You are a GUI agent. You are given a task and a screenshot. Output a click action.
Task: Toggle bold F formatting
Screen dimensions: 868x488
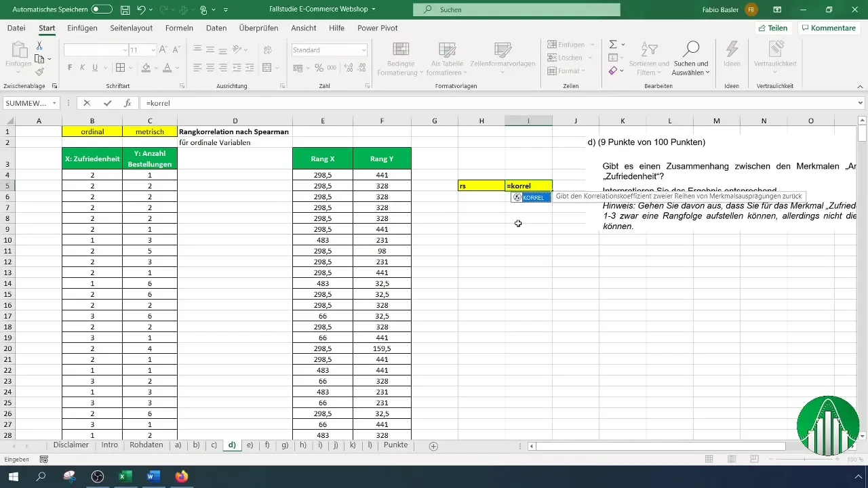pyautogui.click(x=70, y=68)
